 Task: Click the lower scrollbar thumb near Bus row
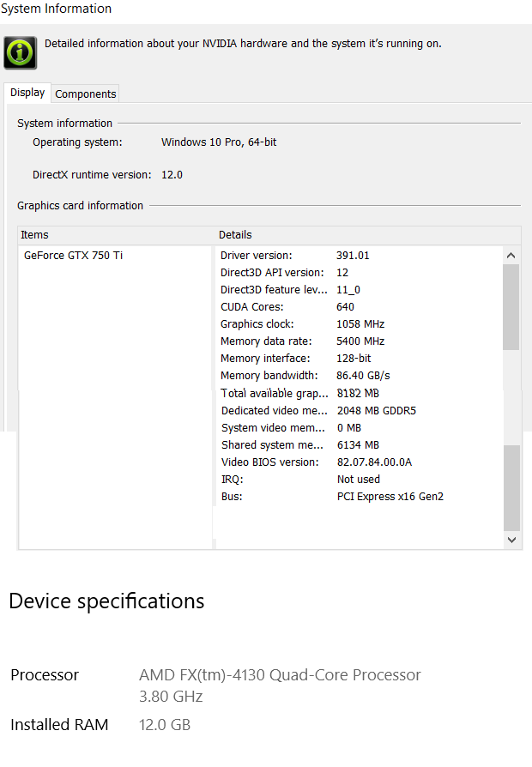(511, 487)
